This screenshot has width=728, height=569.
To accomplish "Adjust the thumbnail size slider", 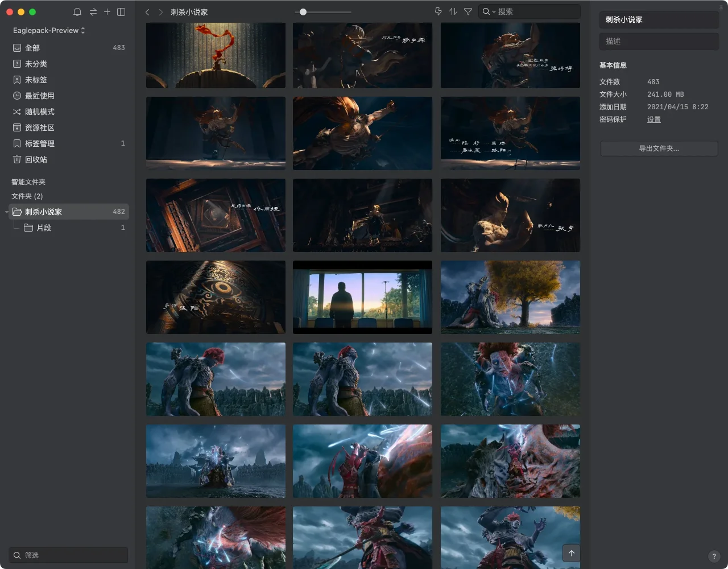I will (x=303, y=12).
